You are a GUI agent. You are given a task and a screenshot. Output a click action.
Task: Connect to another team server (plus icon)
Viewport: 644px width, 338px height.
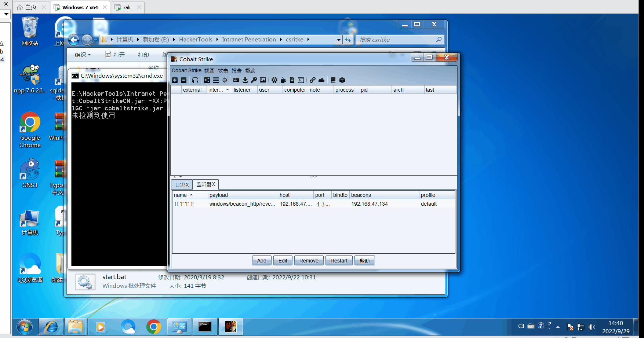pyautogui.click(x=175, y=80)
